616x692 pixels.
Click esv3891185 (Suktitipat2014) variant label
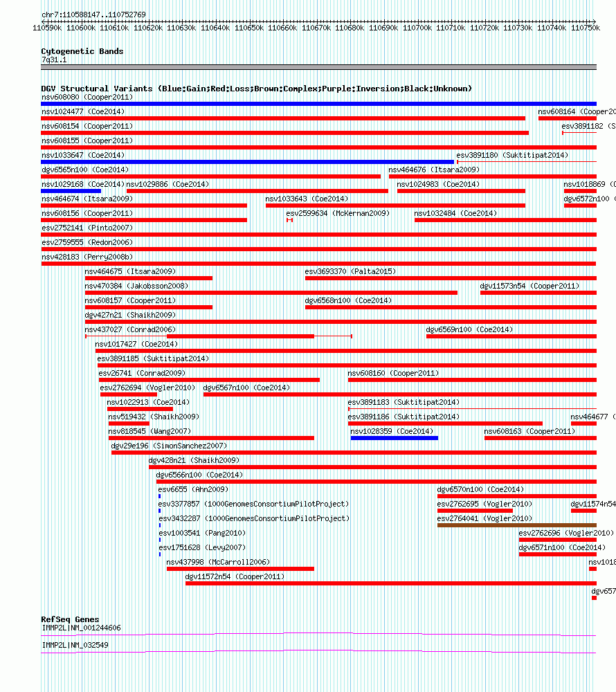(153, 359)
